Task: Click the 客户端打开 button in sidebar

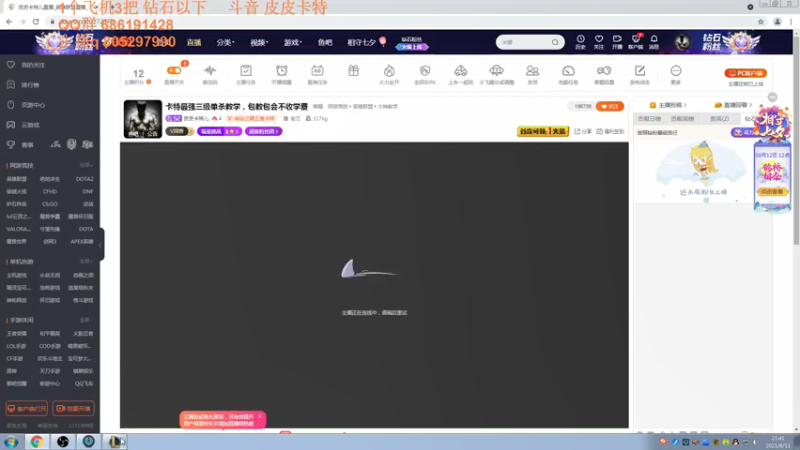Action: [27, 409]
